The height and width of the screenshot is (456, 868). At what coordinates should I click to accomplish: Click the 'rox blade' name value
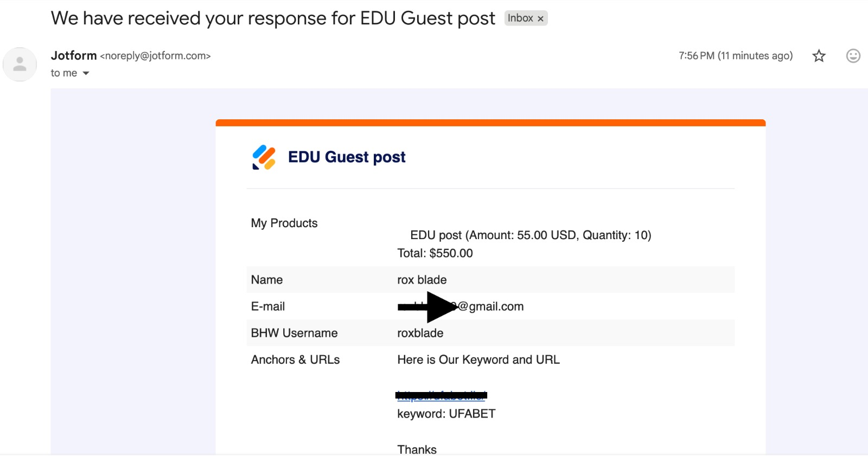[422, 280]
